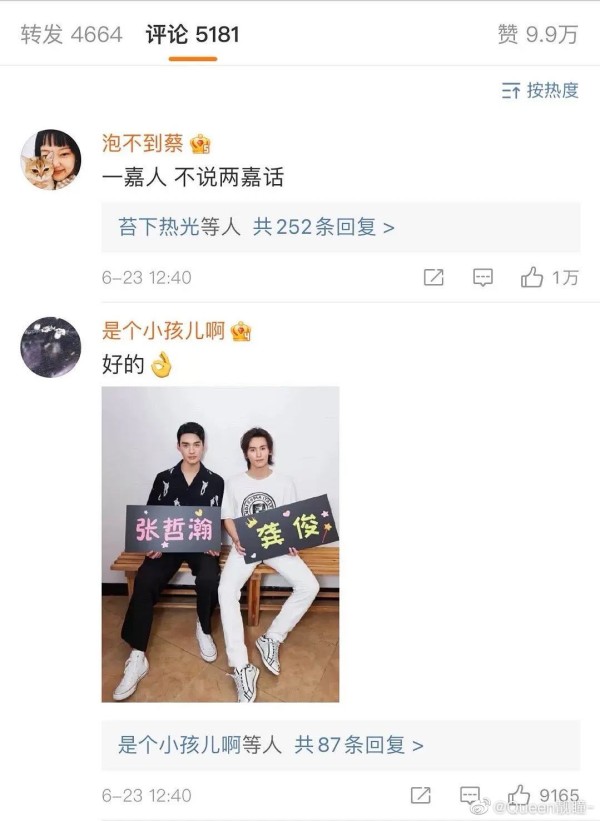Tap the crown badge next to 泡不到蔡

pos(201,143)
